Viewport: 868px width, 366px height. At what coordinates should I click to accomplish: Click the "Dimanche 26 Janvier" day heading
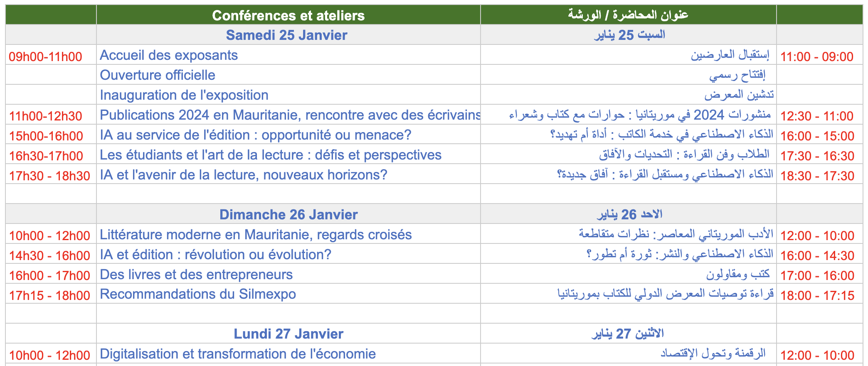(289, 215)
